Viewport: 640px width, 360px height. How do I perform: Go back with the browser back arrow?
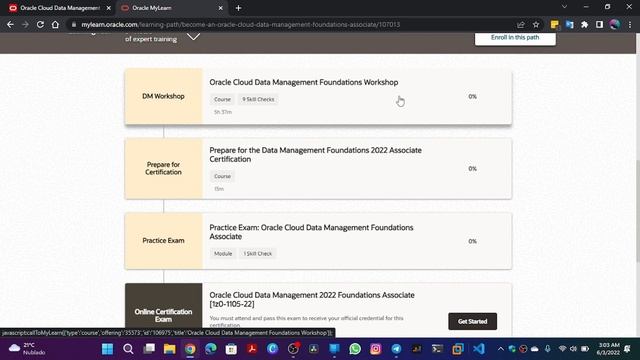point(10,24)
